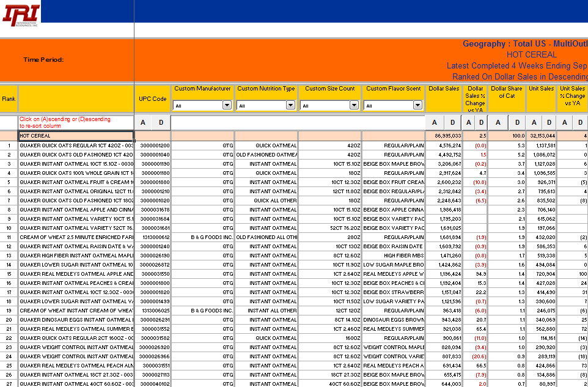Select QUAKER QUICK OATS REGULAR 1CT 42OZ row
Image resolution: width=588 pixels, height=387 pixels.
(76, 146)
